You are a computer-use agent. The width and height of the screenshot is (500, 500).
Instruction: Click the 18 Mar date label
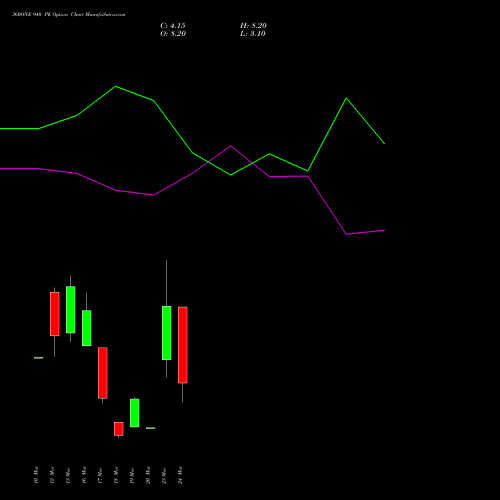(116, 475)
